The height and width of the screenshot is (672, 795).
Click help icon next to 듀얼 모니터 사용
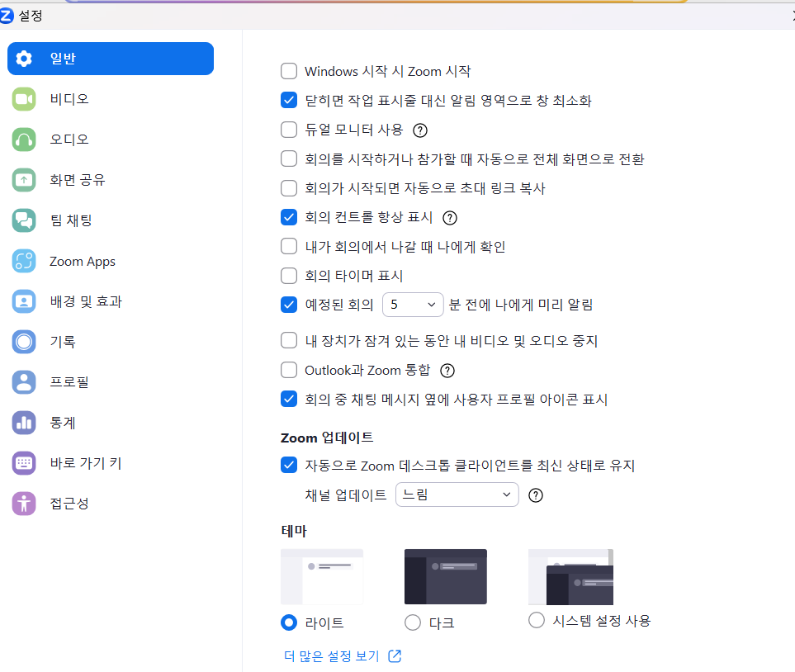click(420, 130)
